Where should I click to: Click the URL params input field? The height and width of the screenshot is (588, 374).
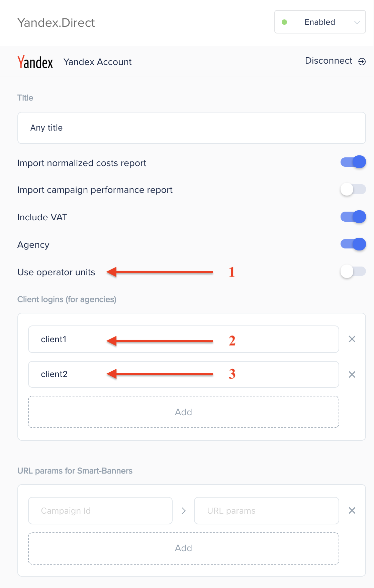point(267,511)
